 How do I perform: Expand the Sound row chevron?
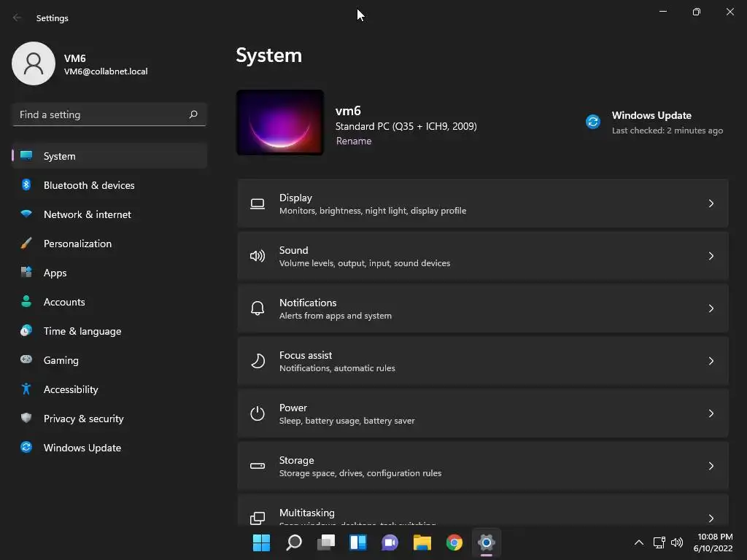(711, 256)
